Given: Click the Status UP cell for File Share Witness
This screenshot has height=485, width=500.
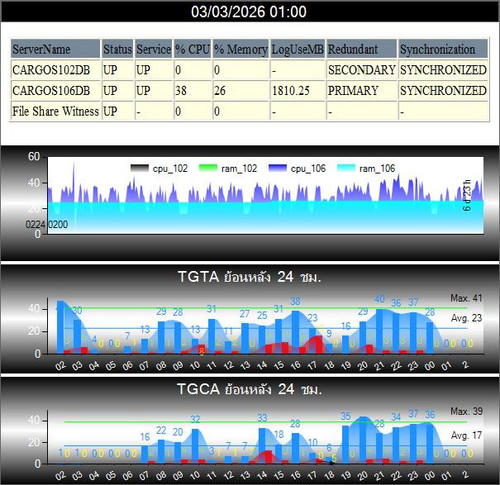Looking at the screenshot, I should coord(117,111).
